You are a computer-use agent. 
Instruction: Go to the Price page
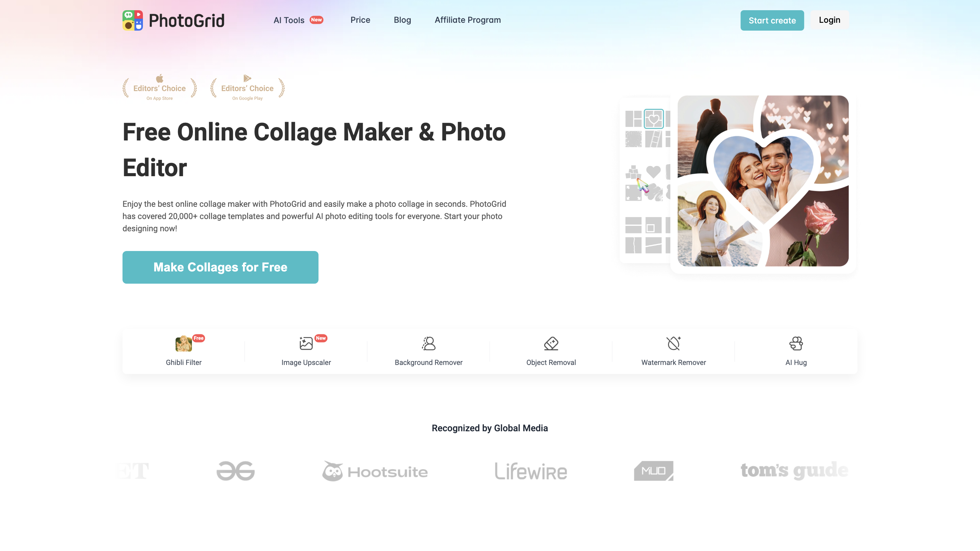[x=360, y=20]
